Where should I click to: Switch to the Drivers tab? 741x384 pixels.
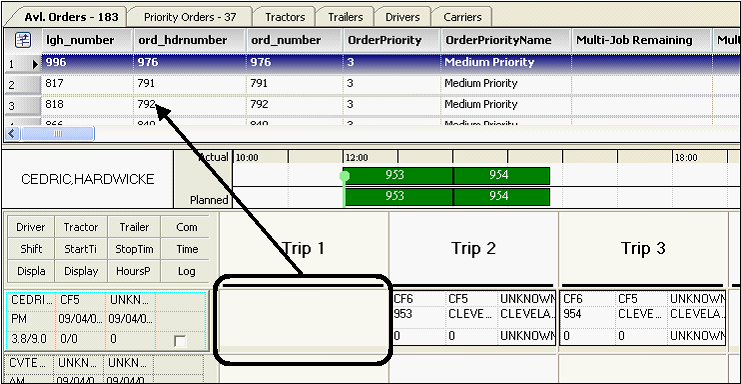point(403,17)
